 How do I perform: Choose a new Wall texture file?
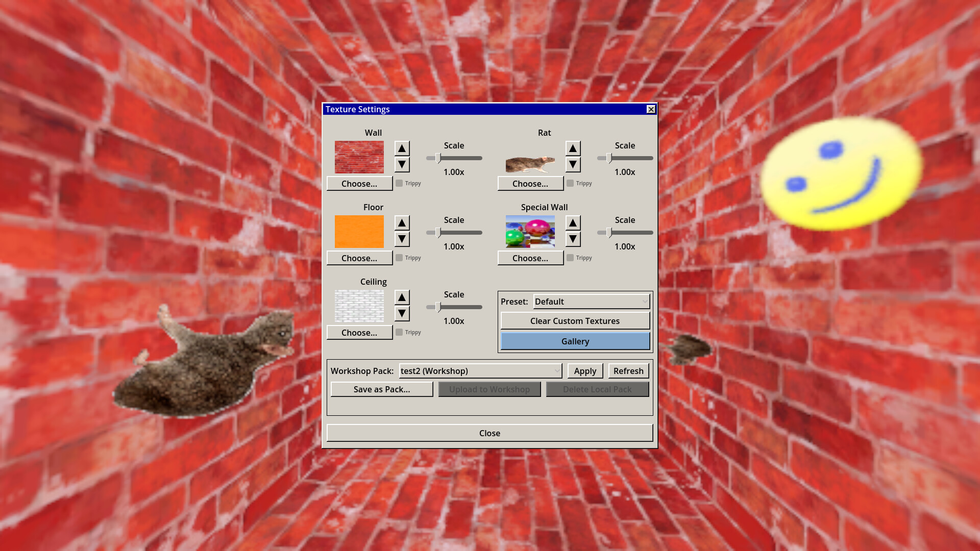359,184
